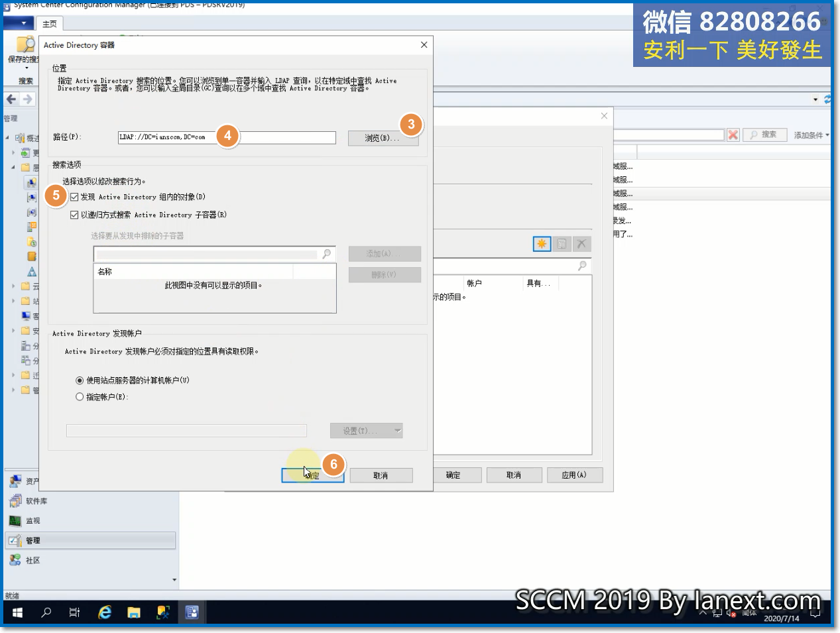Collapse the Overview (概述) tree node
Viewport: 840px width, 633px height.
pos(7,138)
